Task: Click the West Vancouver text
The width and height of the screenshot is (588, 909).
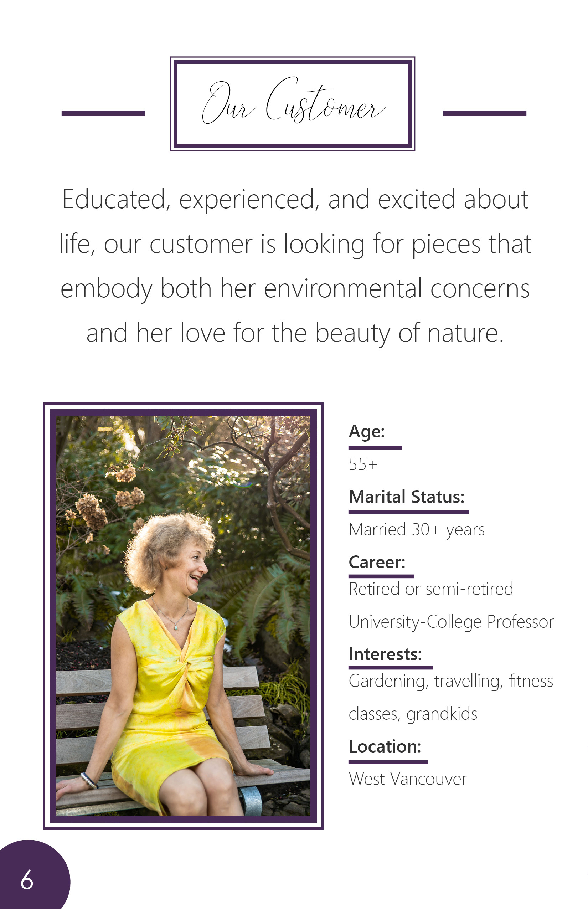Action: [408, 779]
